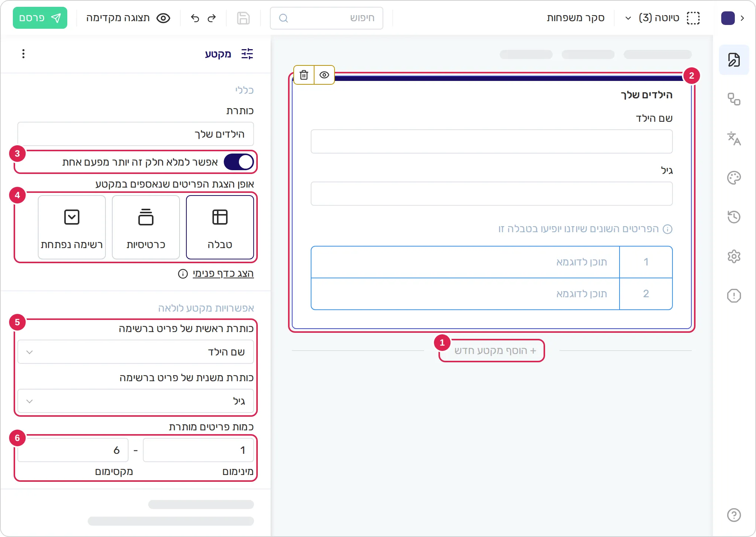
Task: Open the history clock sidebar icon
Action: pos(734,217)
